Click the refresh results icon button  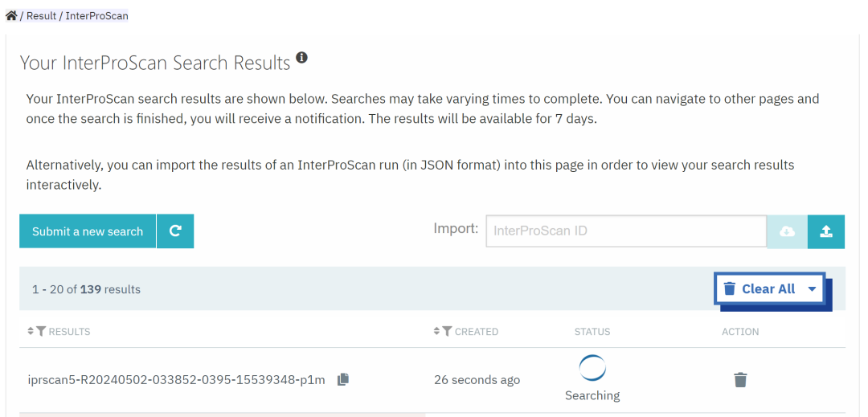click(175, 231)
